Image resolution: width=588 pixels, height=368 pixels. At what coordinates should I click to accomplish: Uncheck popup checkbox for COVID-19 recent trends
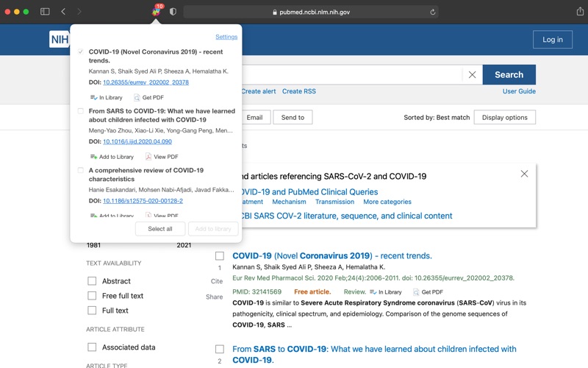coord(80,52)
